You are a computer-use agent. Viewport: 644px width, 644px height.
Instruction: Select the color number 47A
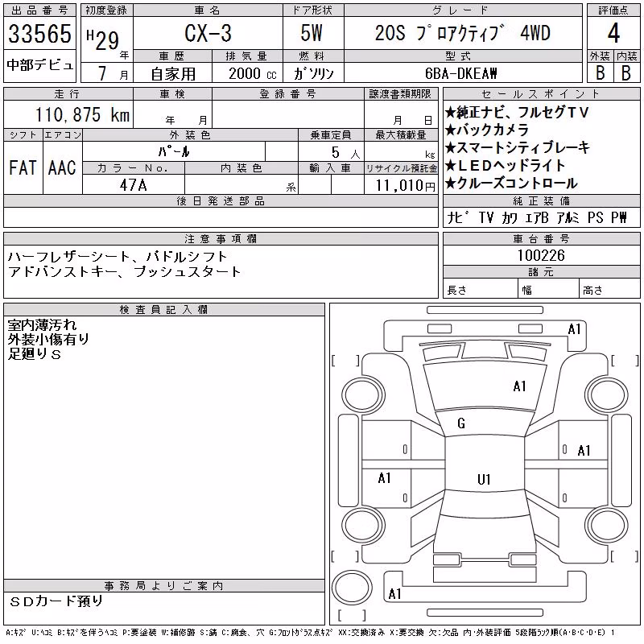(133, 185)
